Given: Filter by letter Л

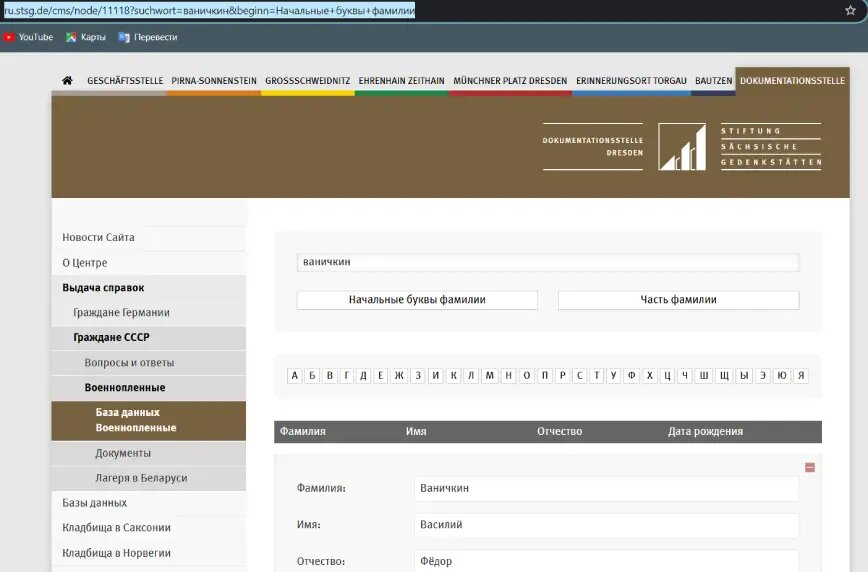Looking at the screenshot, I should pos(471,376).
